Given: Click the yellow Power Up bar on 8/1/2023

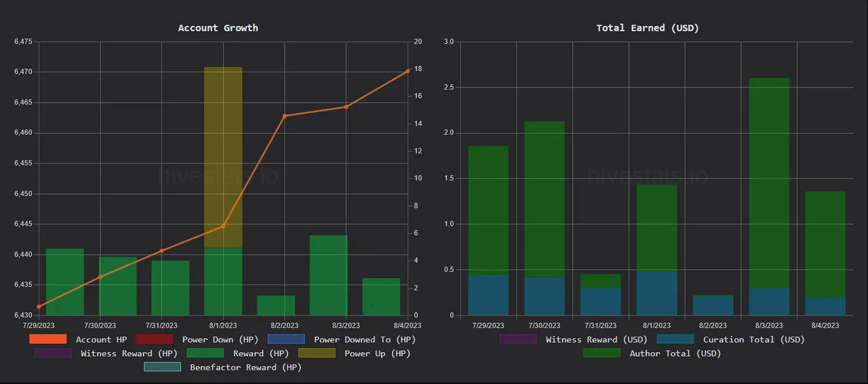Looking at the screenshot, I should click(x=223, y=156).
